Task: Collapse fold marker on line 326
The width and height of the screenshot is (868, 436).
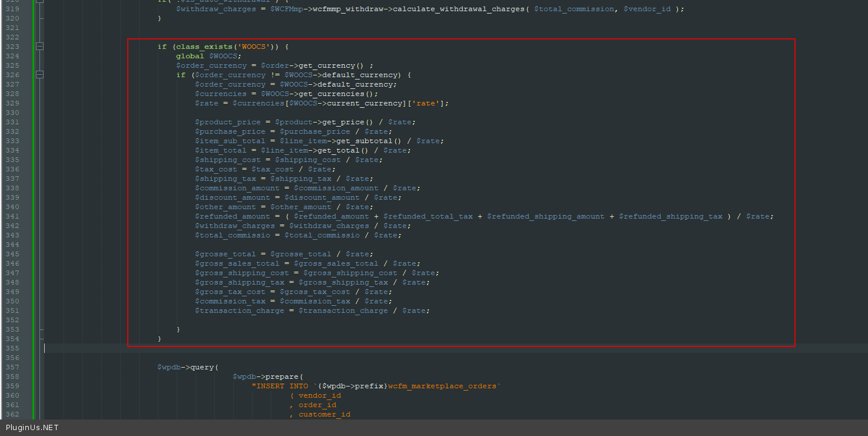Action: pos(39,75)
